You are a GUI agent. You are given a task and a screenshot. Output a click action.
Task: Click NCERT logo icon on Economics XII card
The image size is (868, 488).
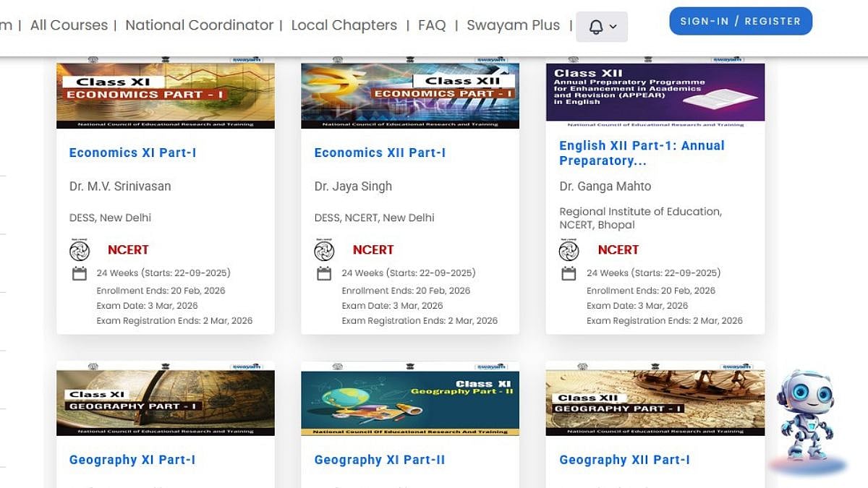click(324, 250)
